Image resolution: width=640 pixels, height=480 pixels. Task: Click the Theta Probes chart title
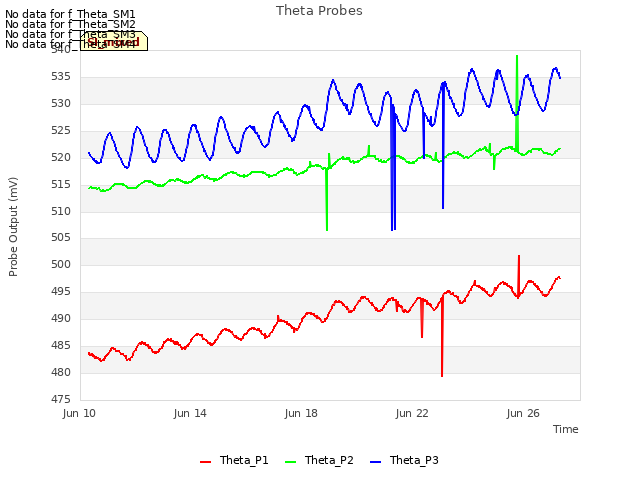click(319, 11)
